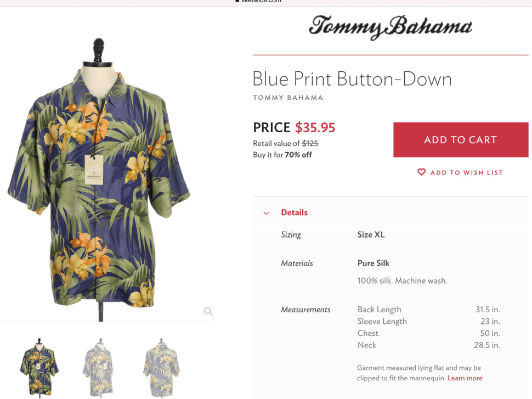
Task: Click the crossed-out $125 retail value
Action: tap(310, 143)
